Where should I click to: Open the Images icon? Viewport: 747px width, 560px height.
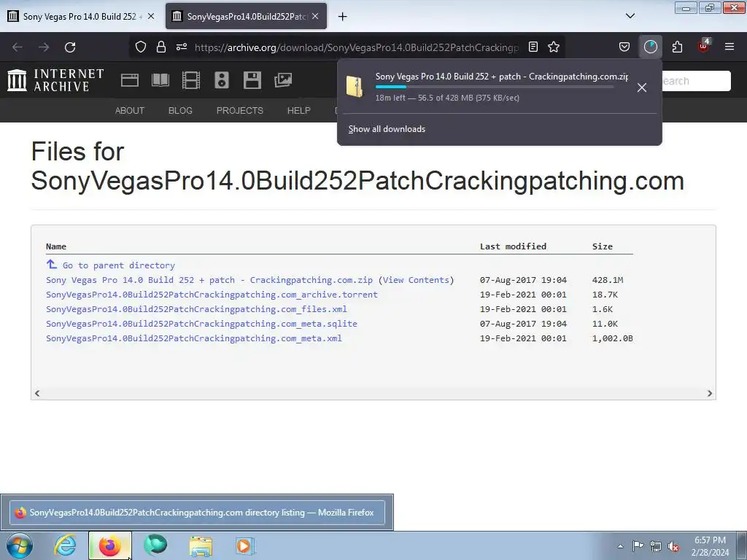[x=283, y=80]
